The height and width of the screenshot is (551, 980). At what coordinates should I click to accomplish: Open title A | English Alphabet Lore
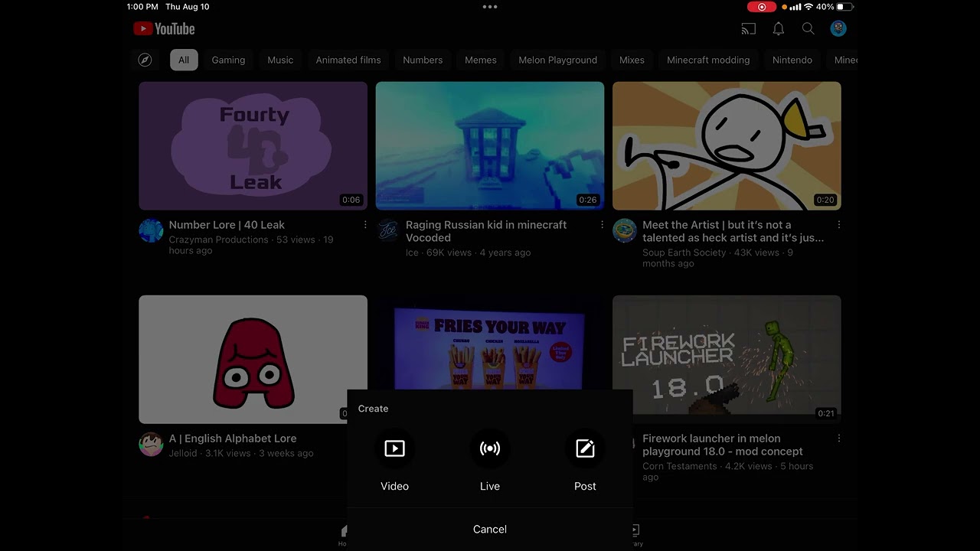[x=233, y=439]
